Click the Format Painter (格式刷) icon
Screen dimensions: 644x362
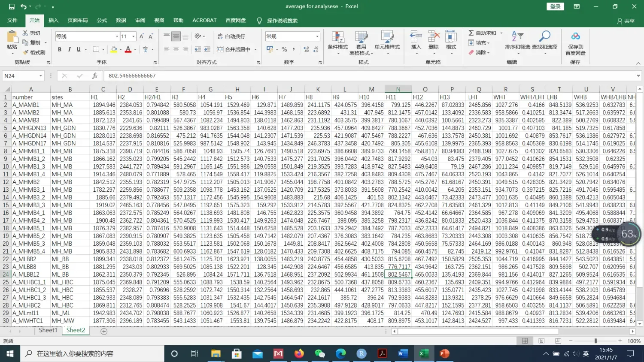(x=25, y=52)
